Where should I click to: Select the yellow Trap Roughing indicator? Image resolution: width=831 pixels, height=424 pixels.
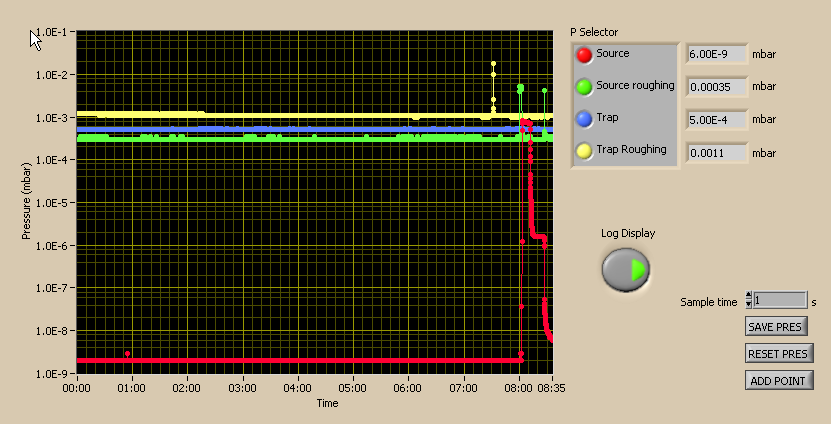(584, 151)
